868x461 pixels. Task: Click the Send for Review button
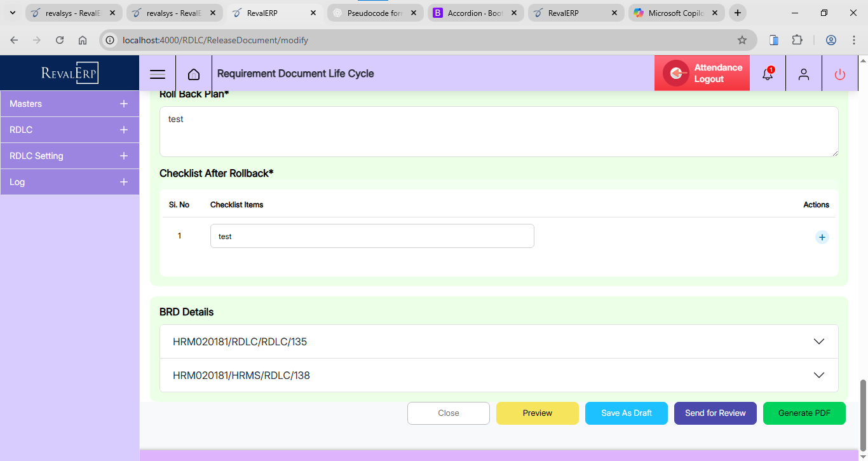click(715, 413)
